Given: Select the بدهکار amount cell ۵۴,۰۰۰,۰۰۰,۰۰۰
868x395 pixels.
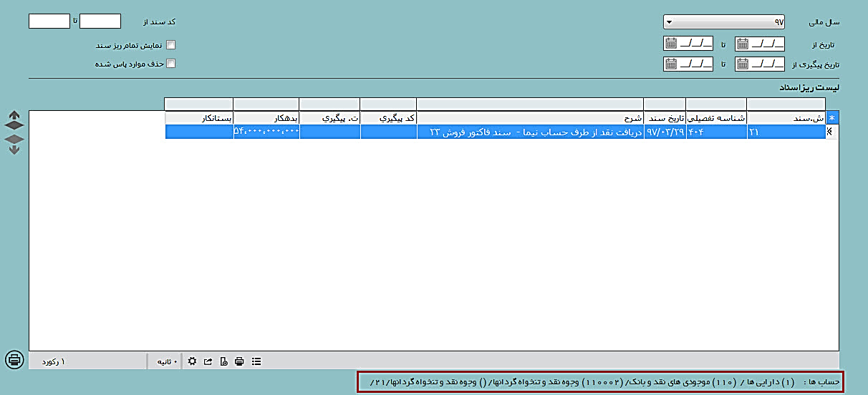Looking at the screenshot, I should pos(266,132).
